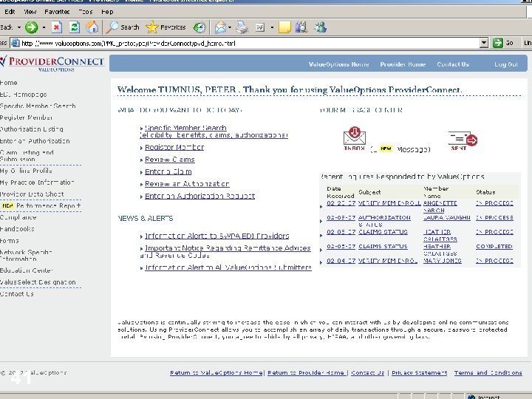The height and width of the screenshot is (399, 532).
Task: Open the Edit menu
Action: point(10,12)
